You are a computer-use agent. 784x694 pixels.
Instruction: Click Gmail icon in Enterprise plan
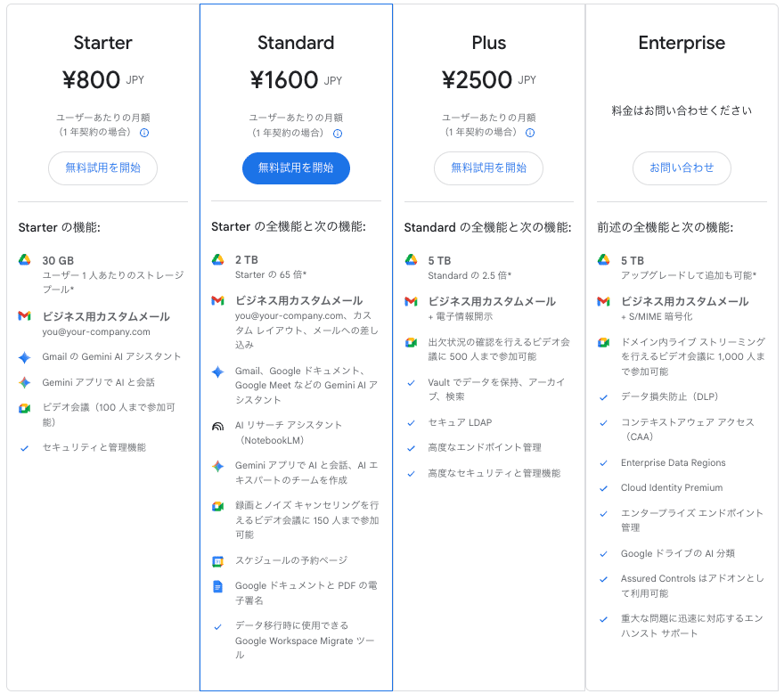click(x=603, y=301)
